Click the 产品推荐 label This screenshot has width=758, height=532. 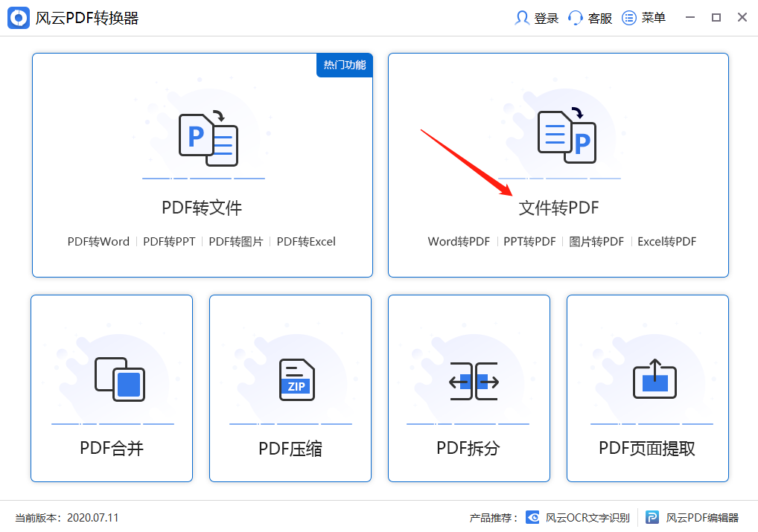pyautogui.click(x=493, y=518)
